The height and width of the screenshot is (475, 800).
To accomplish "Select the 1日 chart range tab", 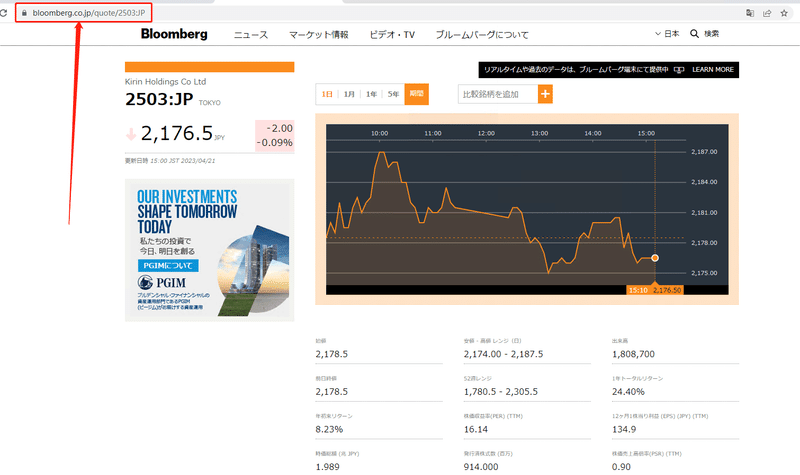I will coord(327,94).
